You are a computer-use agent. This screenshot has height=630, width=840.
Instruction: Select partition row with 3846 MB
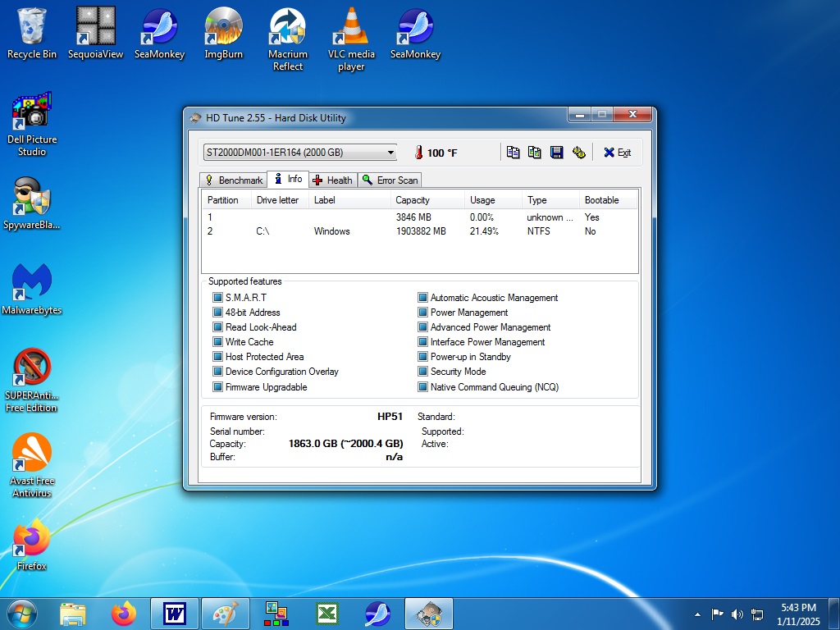pos(420,217)
